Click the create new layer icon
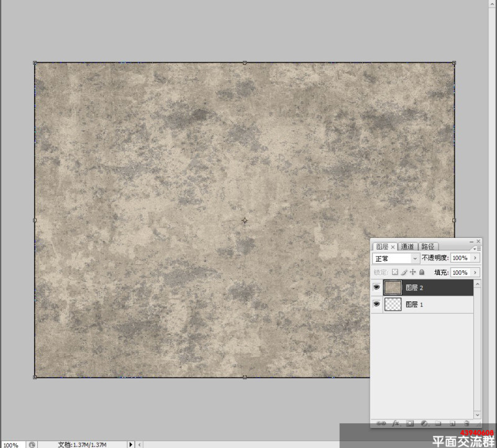This screenshot has height=448, width=497. tap(452, 423)
